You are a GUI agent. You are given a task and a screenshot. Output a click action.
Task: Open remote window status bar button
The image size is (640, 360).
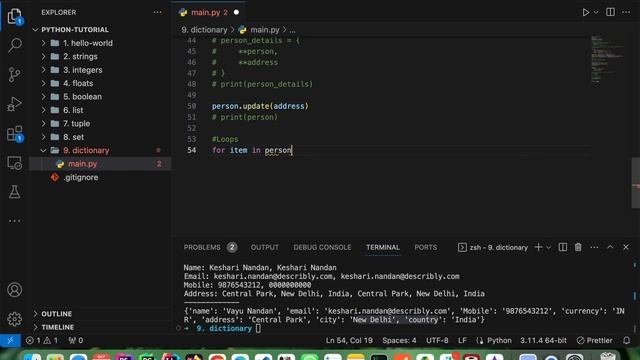pyautogui.click(x=10, y=340)
